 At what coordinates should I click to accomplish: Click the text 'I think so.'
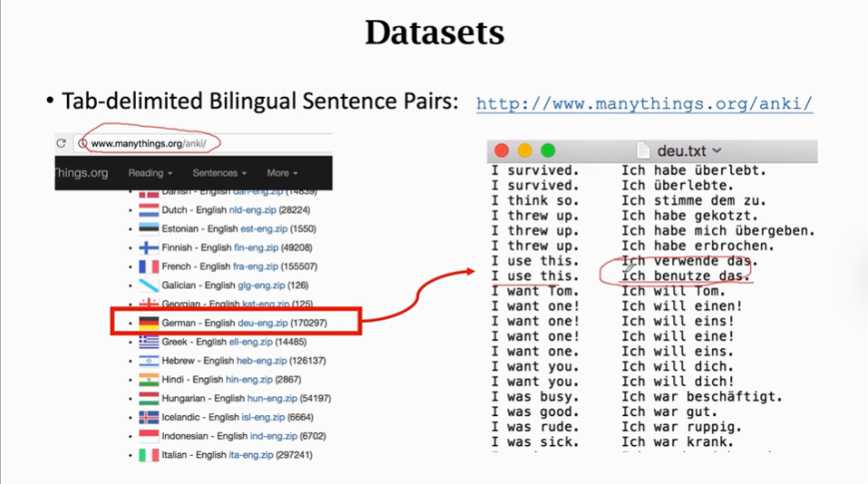(x=535, y=200)
